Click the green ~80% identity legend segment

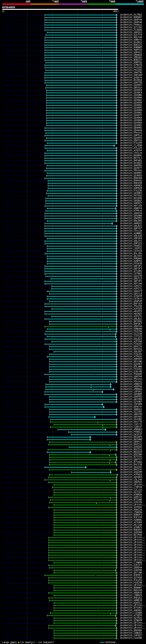(101, 4)
